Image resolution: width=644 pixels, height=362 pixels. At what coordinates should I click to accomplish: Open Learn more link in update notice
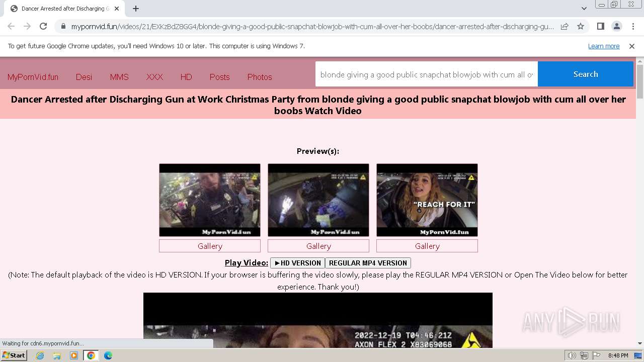[604, 46]
